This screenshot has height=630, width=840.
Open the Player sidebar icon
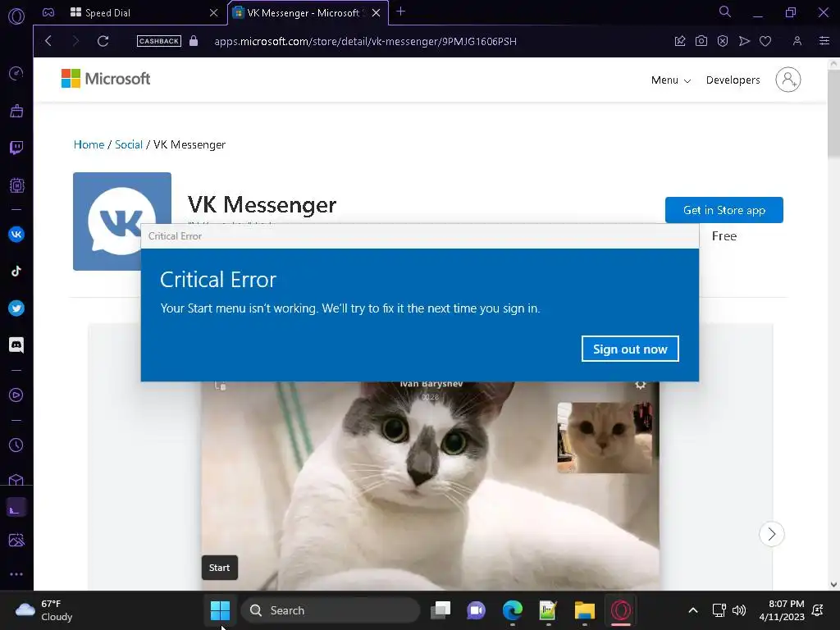(x=16, y=395)
